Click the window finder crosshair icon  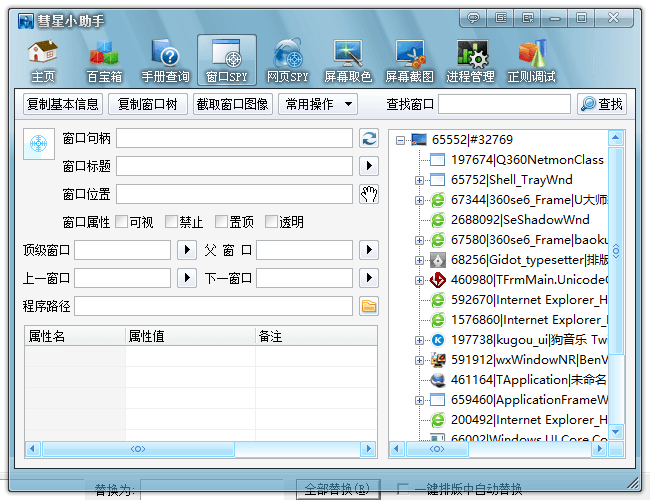point(39,144)
